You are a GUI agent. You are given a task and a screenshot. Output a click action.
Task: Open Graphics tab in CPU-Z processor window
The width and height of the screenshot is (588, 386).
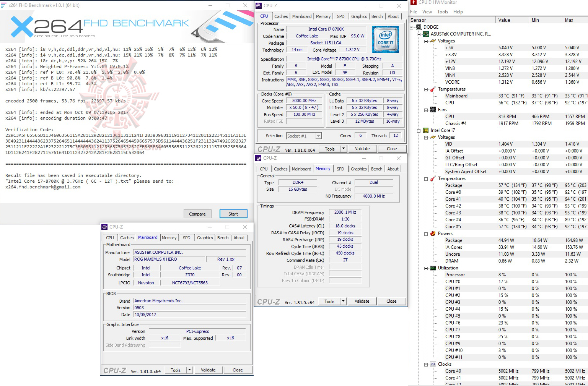[x=359, y=16]
